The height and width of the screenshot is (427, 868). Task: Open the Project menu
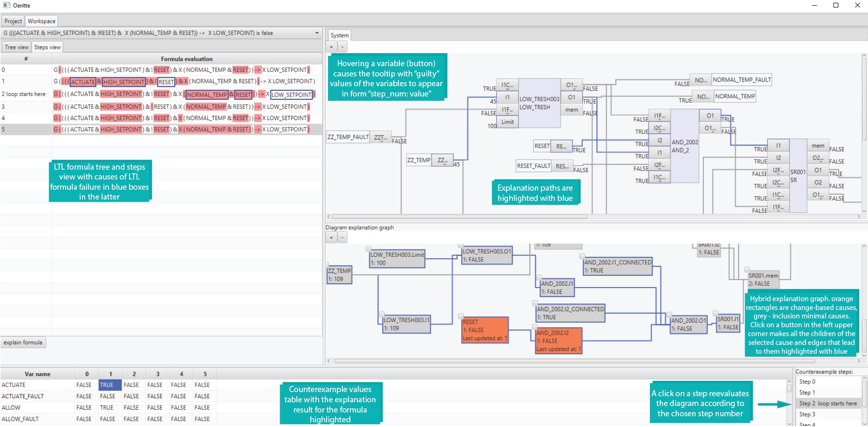[x=13, y=21]
